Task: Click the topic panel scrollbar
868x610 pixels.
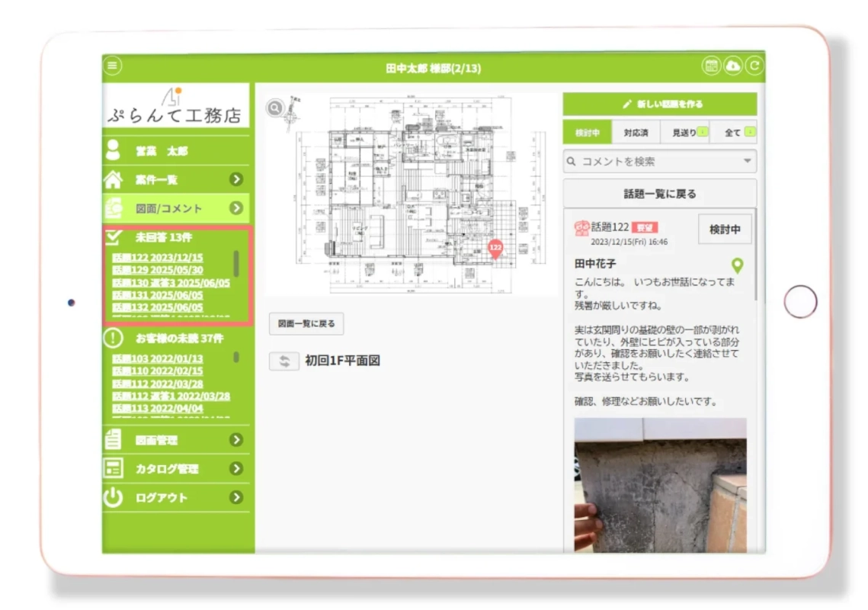Action: pyautogui.click(x=756, y=255)
